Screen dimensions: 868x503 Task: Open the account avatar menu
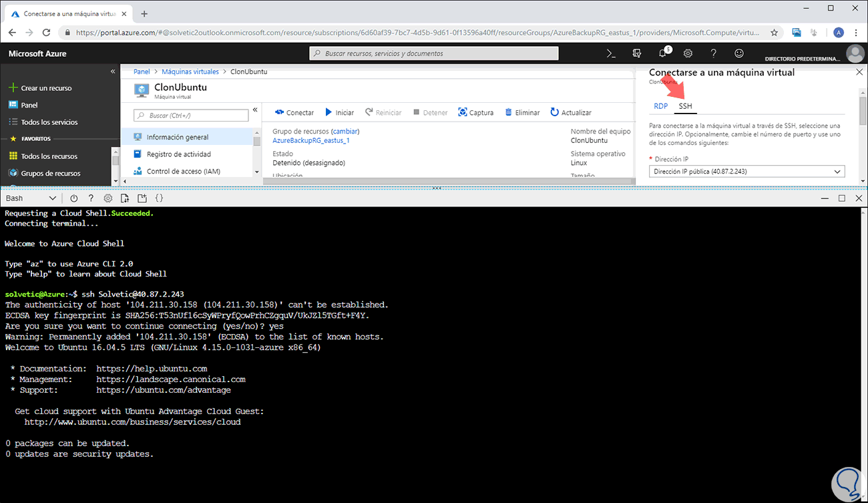855,53
